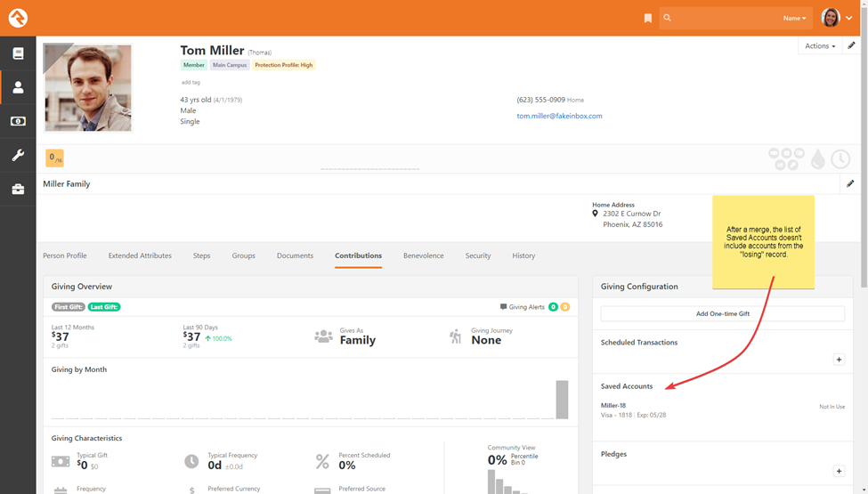Click the (623) 555-0909 phone number
868x494 pixels.
pos(541,100)
